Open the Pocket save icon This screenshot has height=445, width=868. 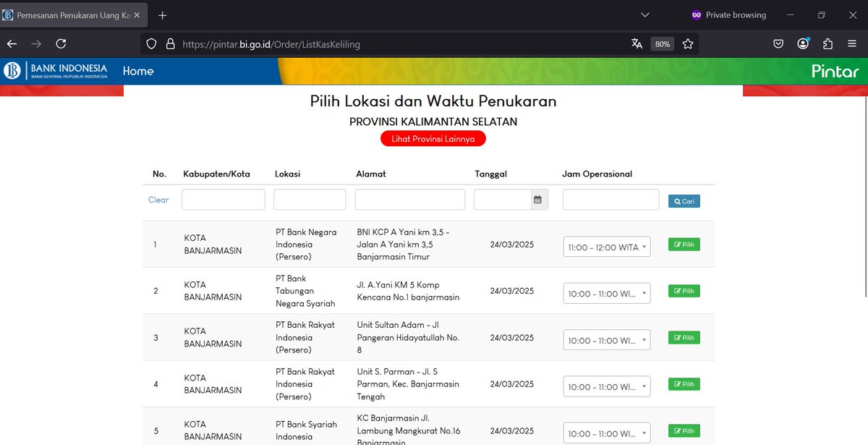pyautogui.click(x=778, y=44)
